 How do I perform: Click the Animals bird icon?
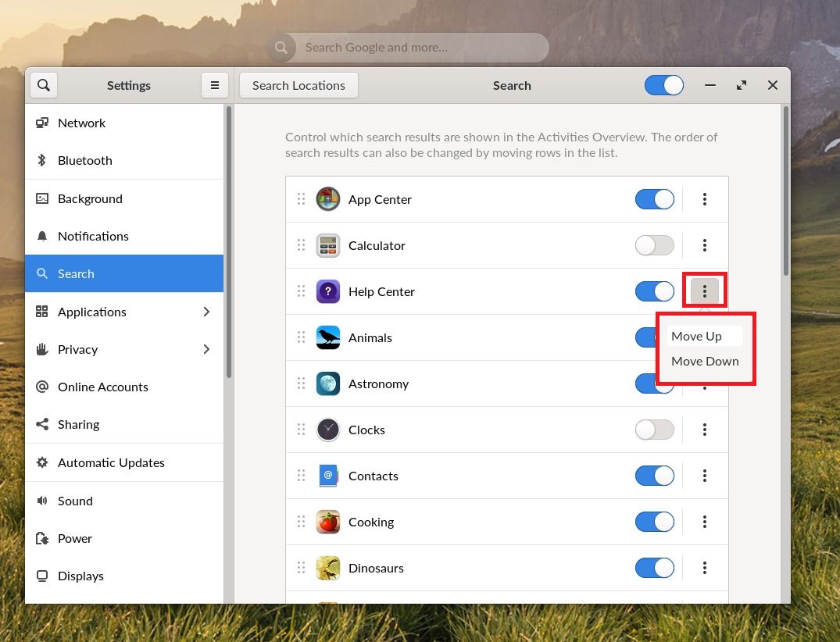click(x=328, y=337)
